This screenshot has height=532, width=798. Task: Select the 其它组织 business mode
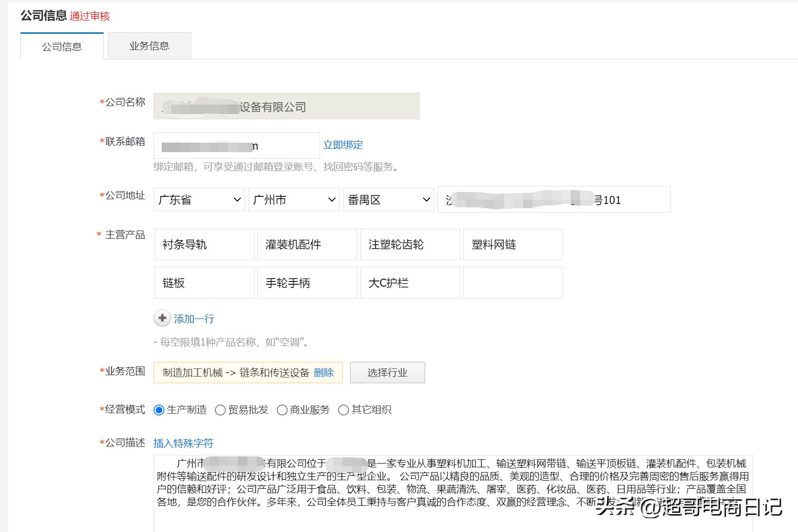click(343, 409)
